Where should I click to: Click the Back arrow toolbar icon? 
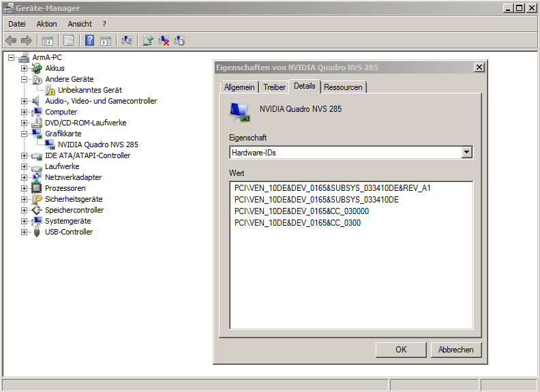[11, 41]
